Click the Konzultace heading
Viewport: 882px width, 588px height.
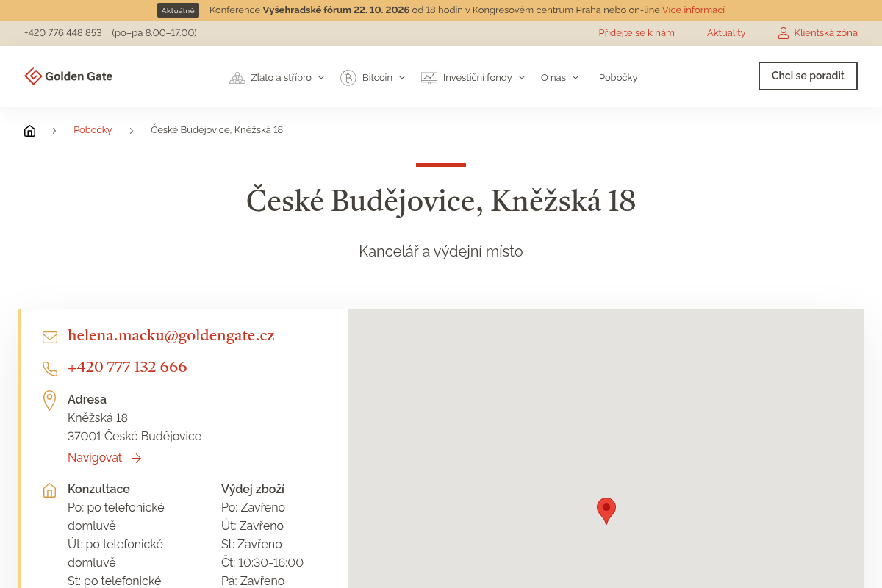98,489
